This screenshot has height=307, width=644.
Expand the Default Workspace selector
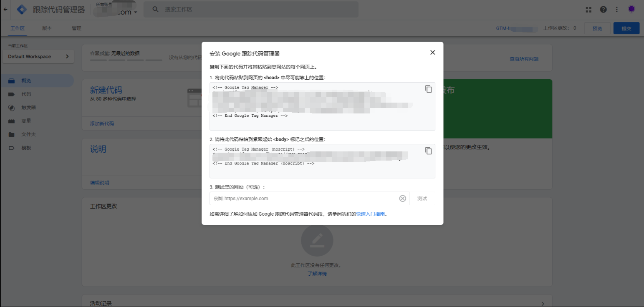tap(38, 56)
